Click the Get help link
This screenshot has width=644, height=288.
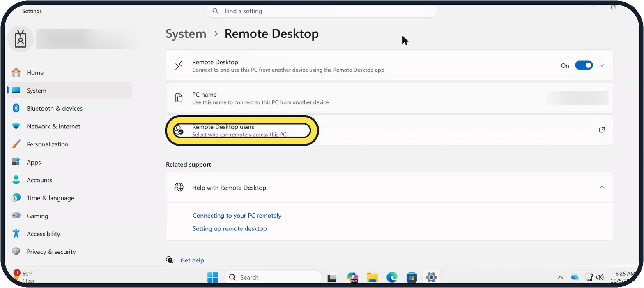click(x=192, y=260)
